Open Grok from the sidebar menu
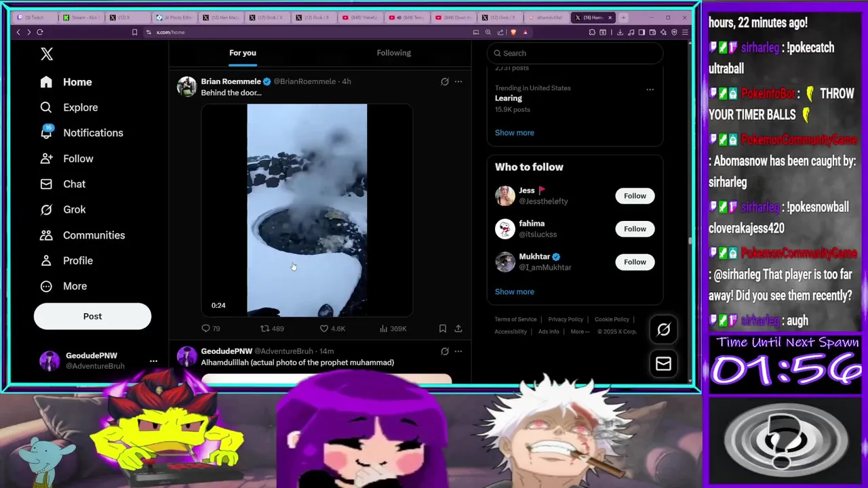 (62, 209)
